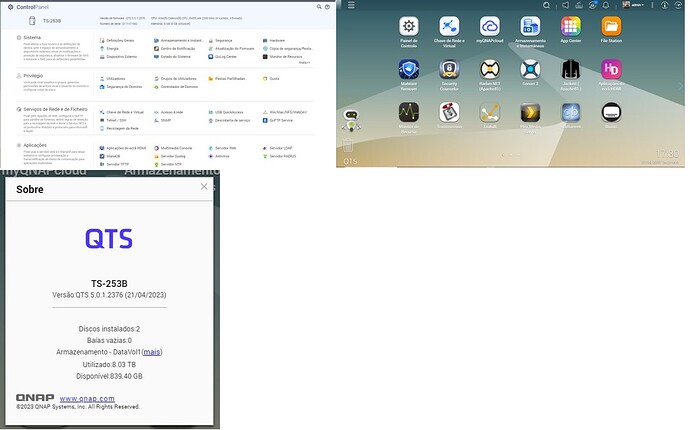
Task: Open the volume/announcement speaker icon
Action: tap(565, 5)
